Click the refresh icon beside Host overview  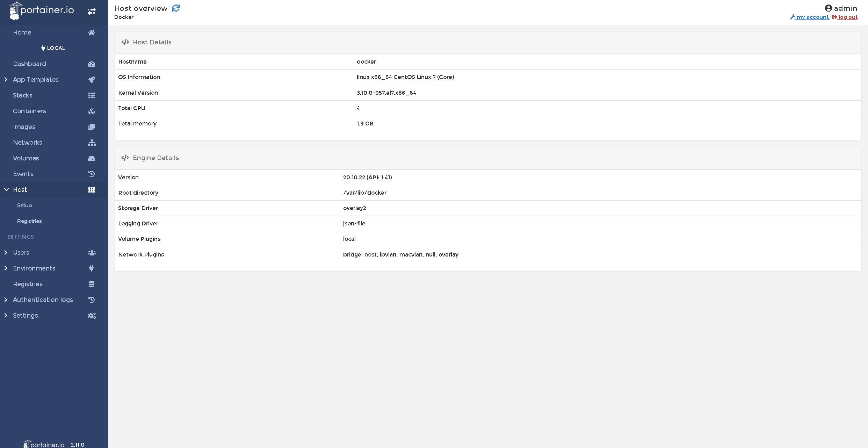click(176, 8)
